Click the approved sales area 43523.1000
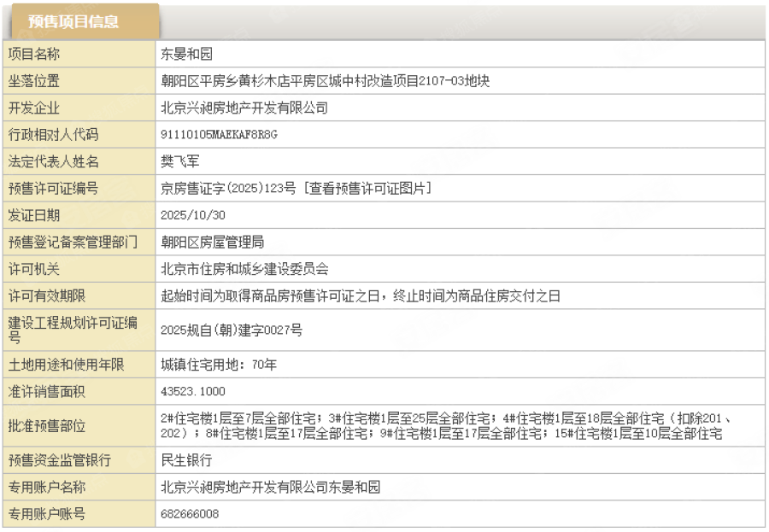The height and width of the screenshot is (532, 769). (x=192, y=391)
